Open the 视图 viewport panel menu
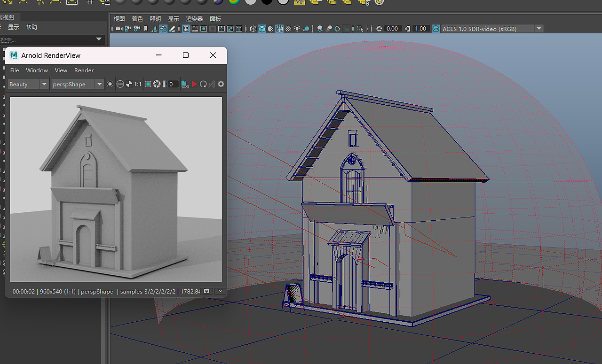The width and height of the screenshot is (602, 364). coord(119,19)
